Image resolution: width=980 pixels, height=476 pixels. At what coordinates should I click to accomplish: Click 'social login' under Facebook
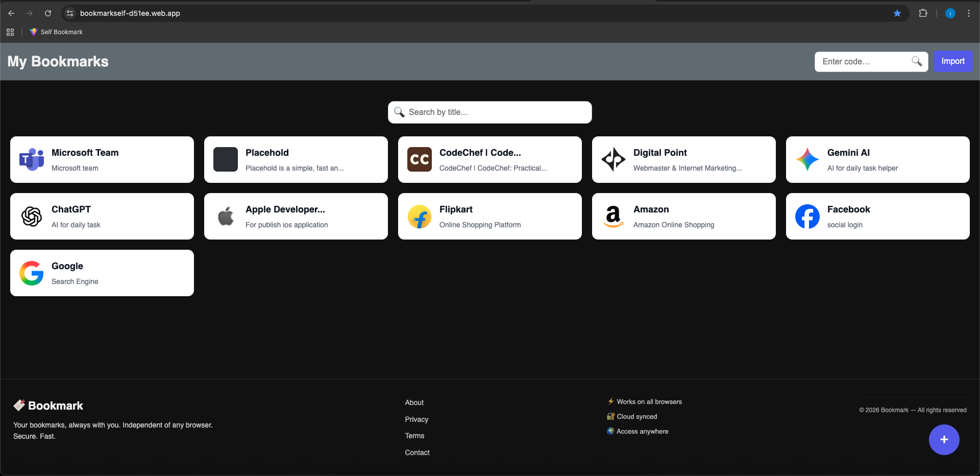tap(845, 225)
